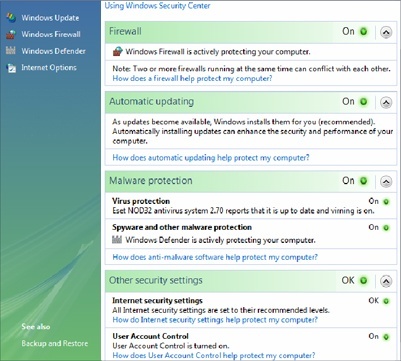
Task: Click the 'As updates become available' description text
Action: [253, 131]
